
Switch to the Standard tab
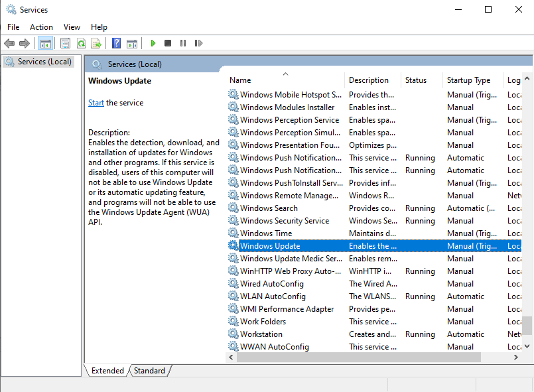pos(149,371)
